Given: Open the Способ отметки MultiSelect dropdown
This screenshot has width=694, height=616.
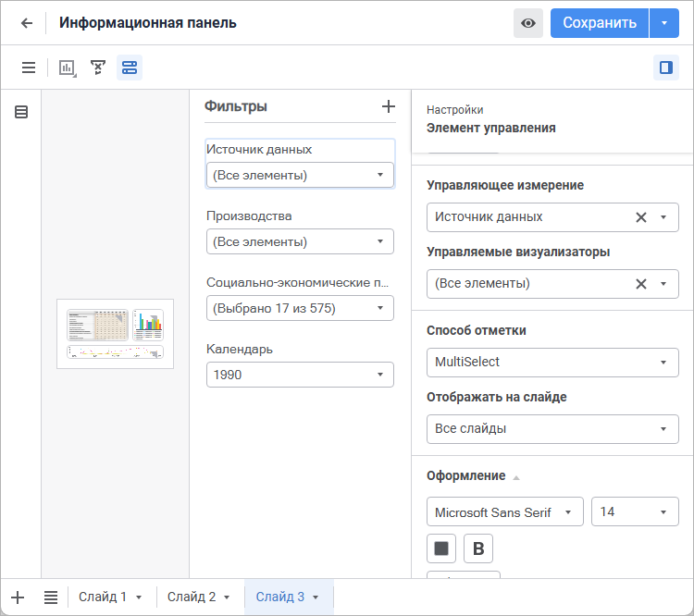Looking at the screenshot, I should 552,363.
